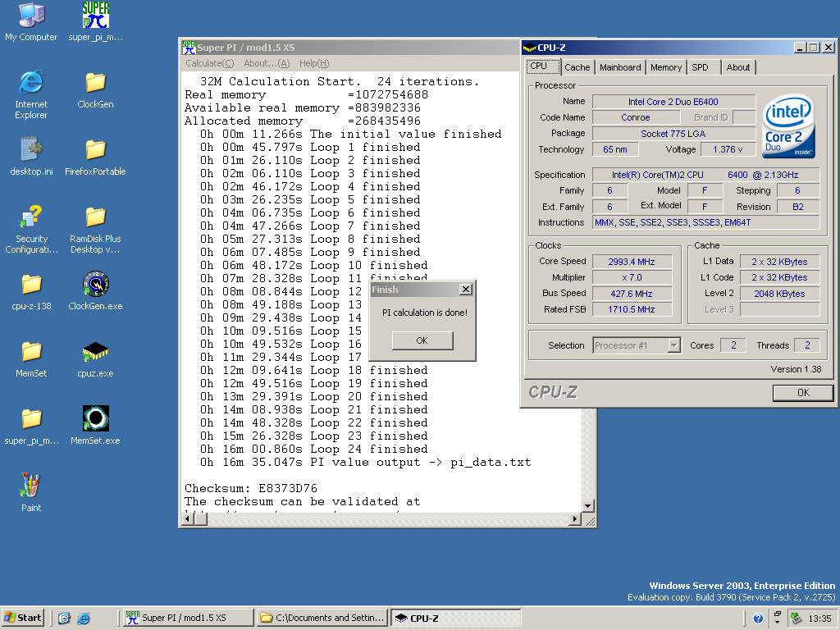840x630 pixels.
Task: Click the Rated FSB 1710.5 MHz value
Action: (x=632, y=309)
